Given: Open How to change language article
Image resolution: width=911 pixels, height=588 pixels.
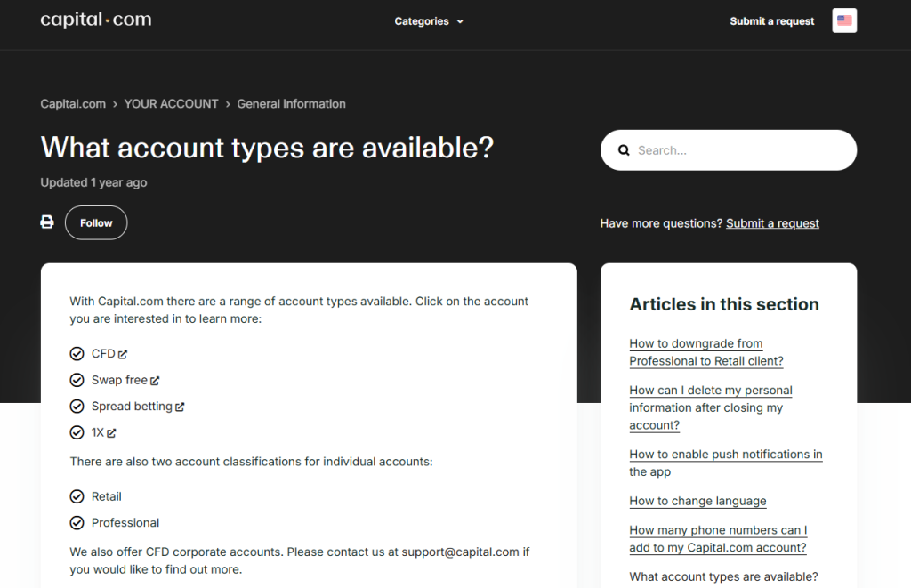Looking at the screenshot, I should [697, 501].
